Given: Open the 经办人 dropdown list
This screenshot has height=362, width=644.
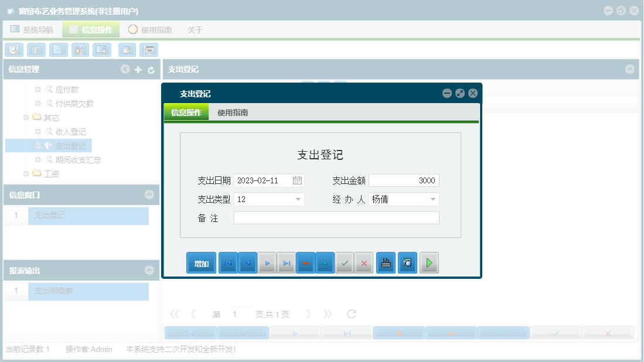Looking at the screenshot, I should pos(433,199).
